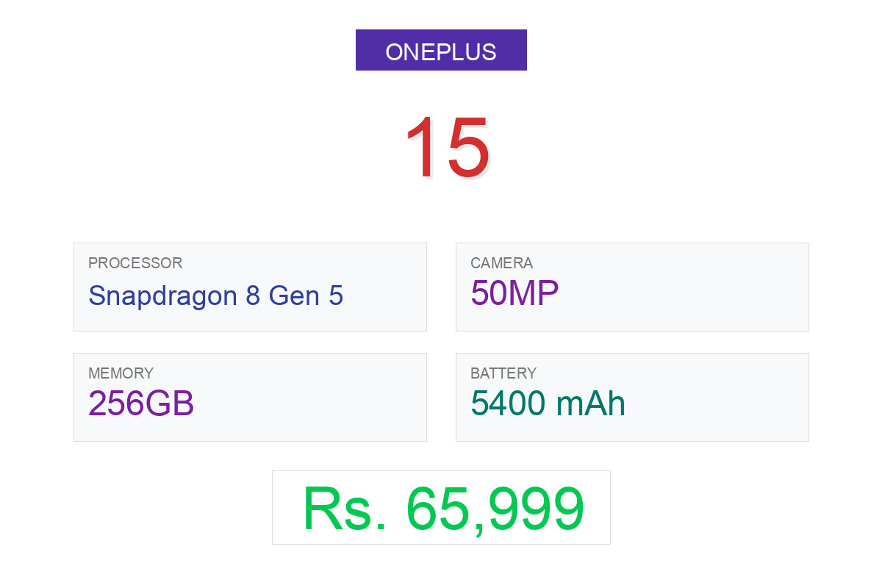
Task: Select the CAMERA label
Action: [501, 263]
